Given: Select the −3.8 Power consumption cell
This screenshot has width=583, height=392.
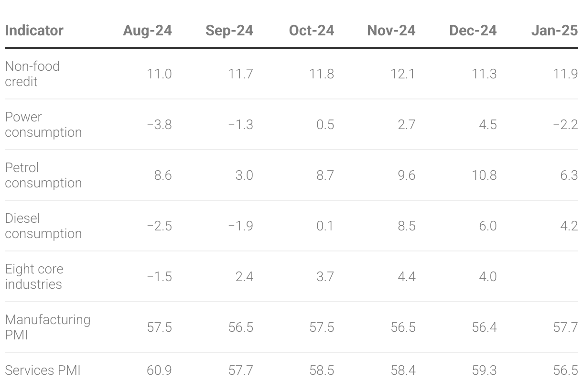Looking at the screenshot, I should [159, 124].
